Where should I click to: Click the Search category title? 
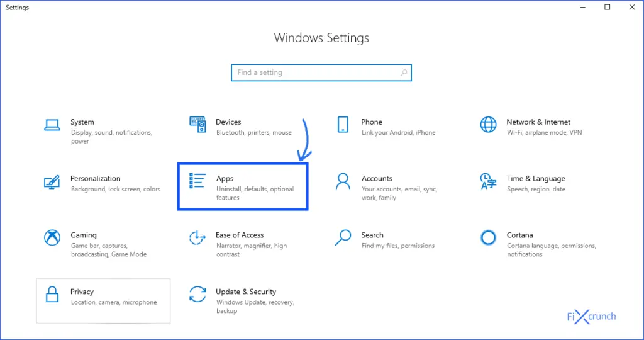[372, 235]
